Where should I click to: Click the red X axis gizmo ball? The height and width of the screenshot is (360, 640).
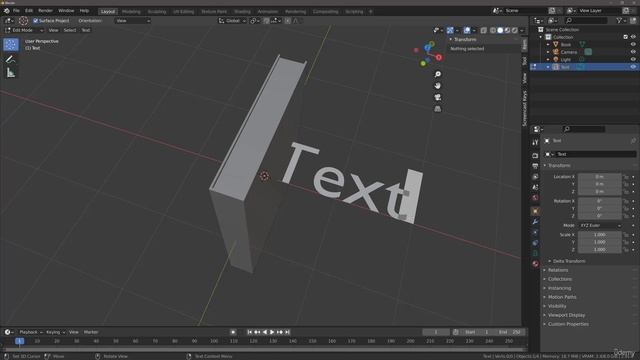pyautogui.click(x=438, y=58)
